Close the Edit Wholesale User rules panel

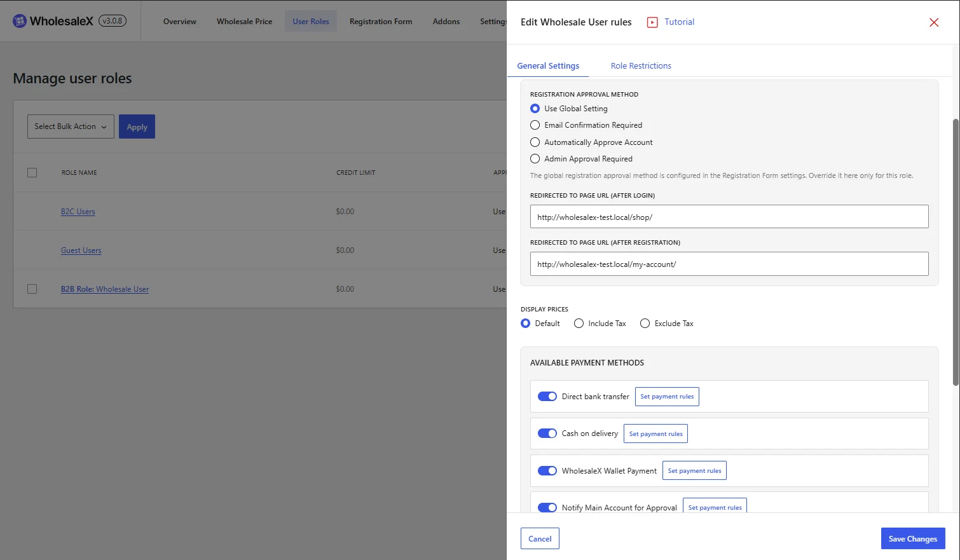[x=934, y=22]
